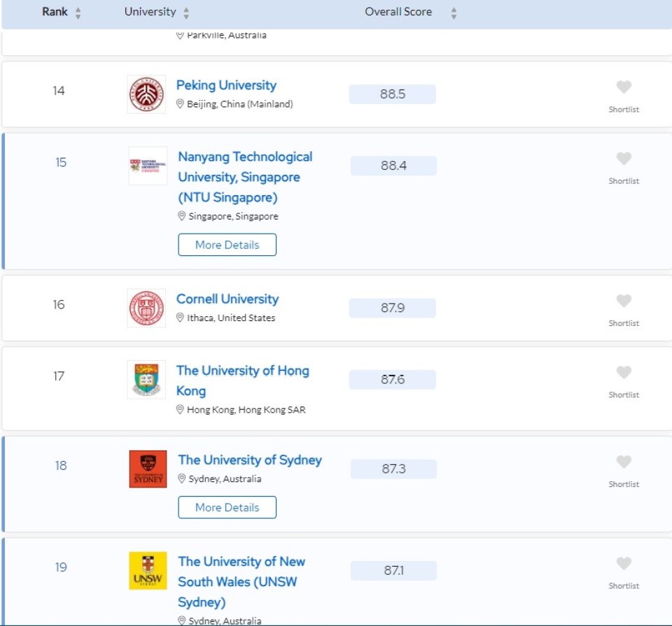672x626 pixels.
Task: Click the NTU Singapore logo
Action: tap(148, 166)
